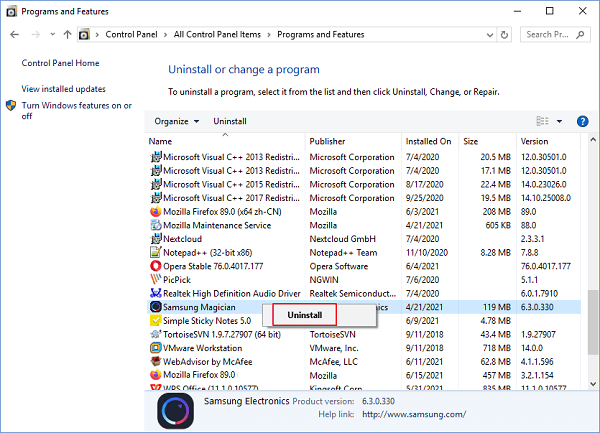Click the Samsung Magician list icon
The width and height of the screenshot is (600, 433).
(x=156, y=307)
